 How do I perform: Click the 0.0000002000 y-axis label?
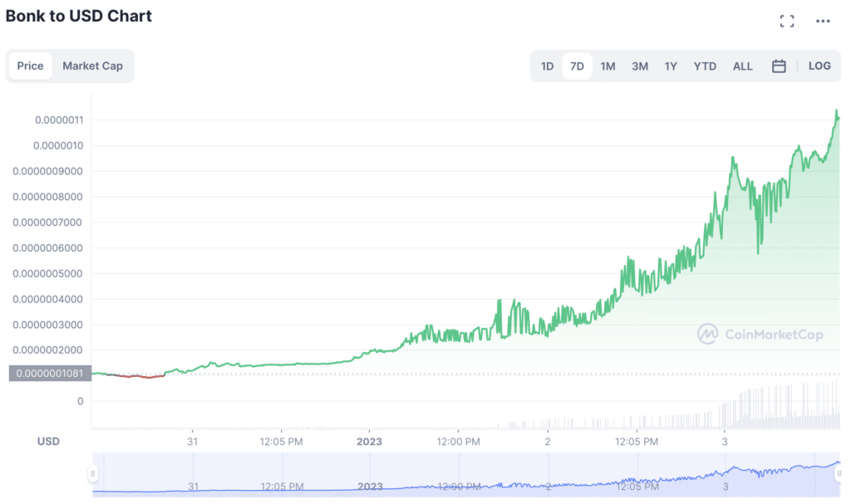[x=47, y=350]
